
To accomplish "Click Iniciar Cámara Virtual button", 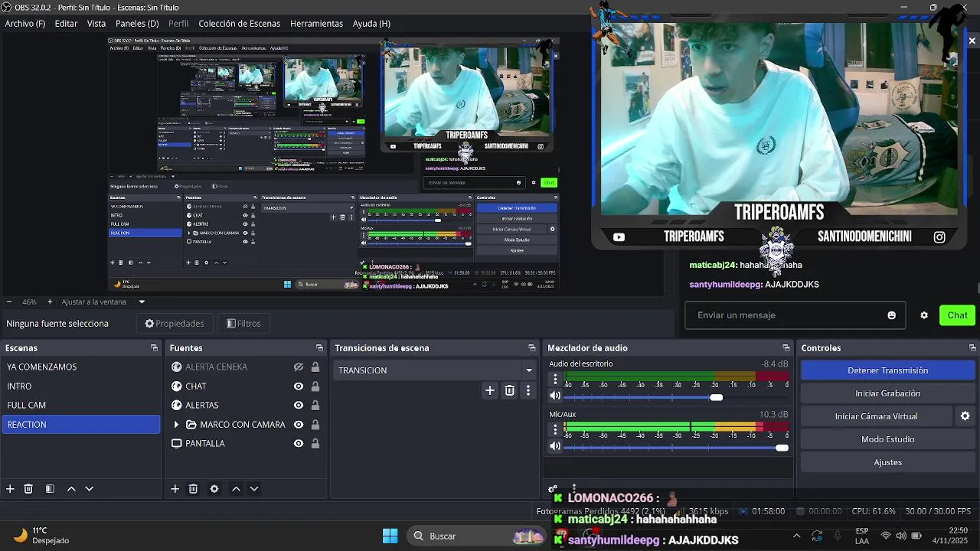I will 876,416.
